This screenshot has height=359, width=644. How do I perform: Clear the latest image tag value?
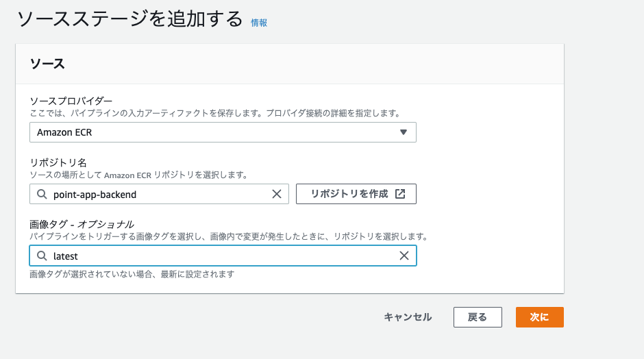(x=404, y=256)
